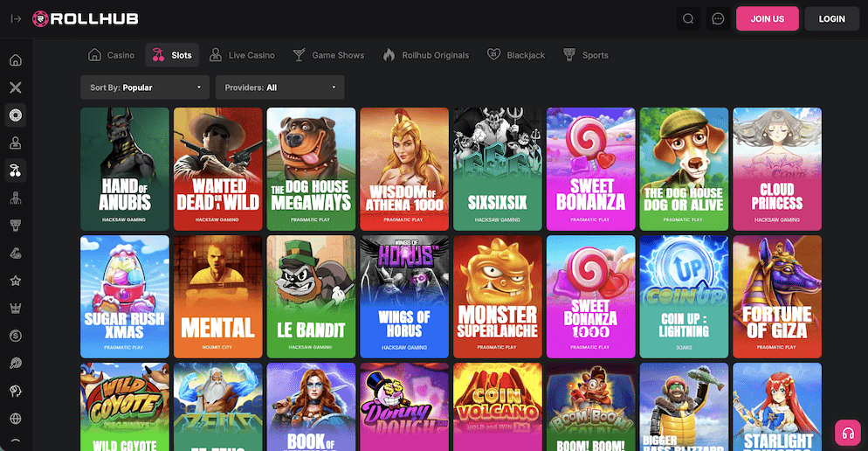Open the Rollhub logo home link

click(x=86, y=19)
